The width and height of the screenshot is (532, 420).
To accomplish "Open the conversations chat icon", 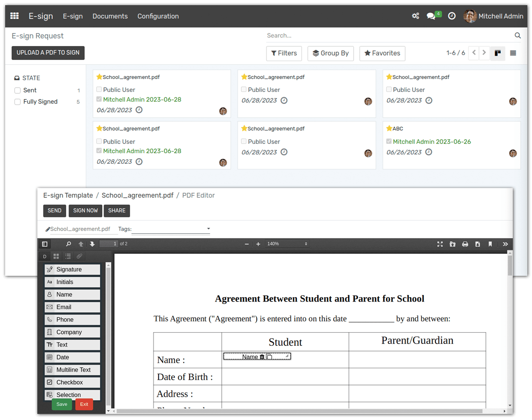I will click(431, 16).
